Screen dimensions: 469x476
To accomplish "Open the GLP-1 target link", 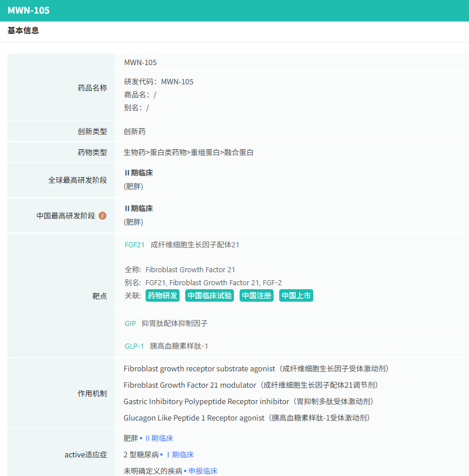I will point(134,346).
